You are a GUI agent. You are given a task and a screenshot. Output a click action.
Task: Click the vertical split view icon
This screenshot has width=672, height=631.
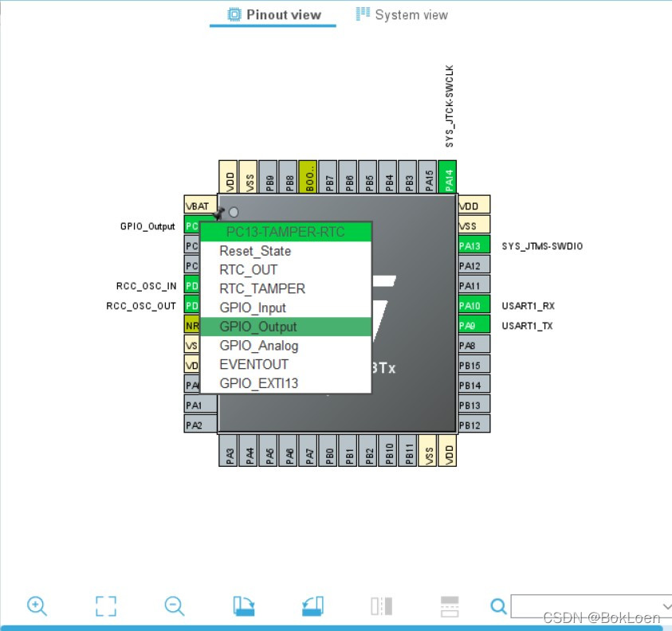381,606
